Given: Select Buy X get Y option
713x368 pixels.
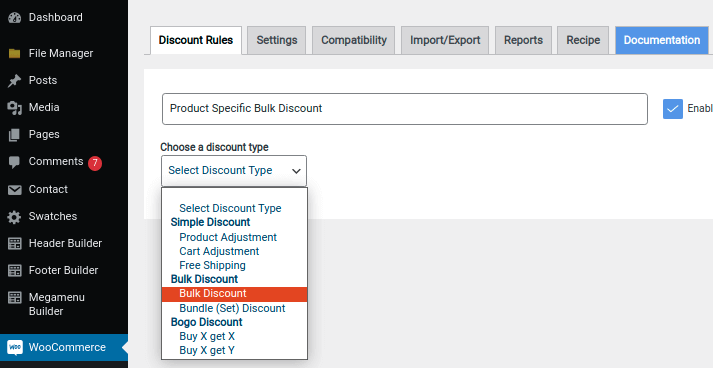Looking at the screenshot, I should point(235,351).
